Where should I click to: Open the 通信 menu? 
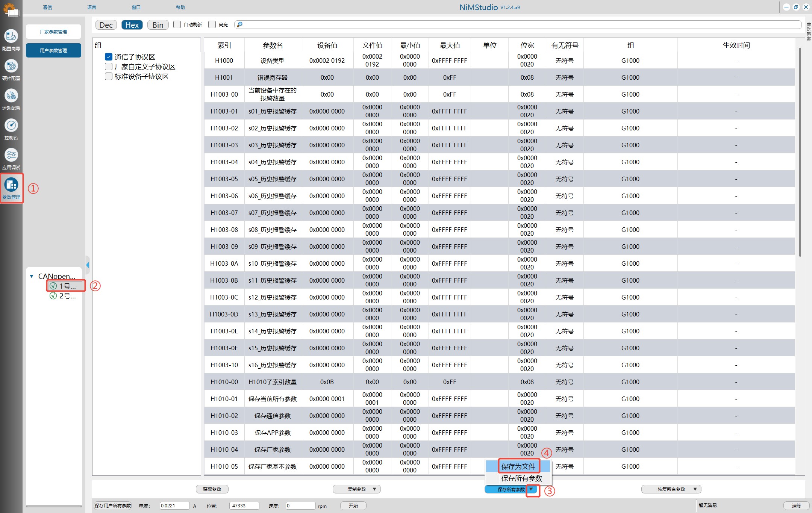point(47,7)
